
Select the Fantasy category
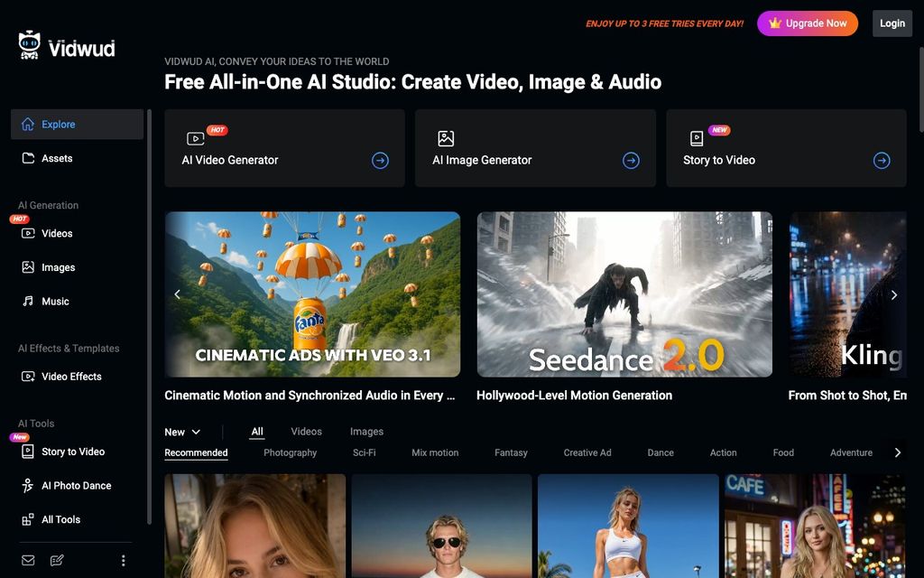511,453
